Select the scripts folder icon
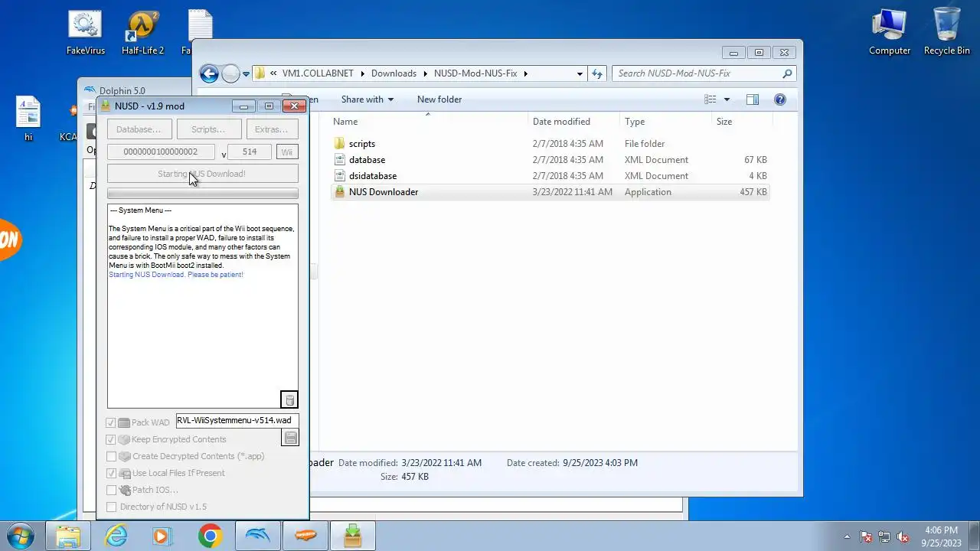 click(340, 144)
